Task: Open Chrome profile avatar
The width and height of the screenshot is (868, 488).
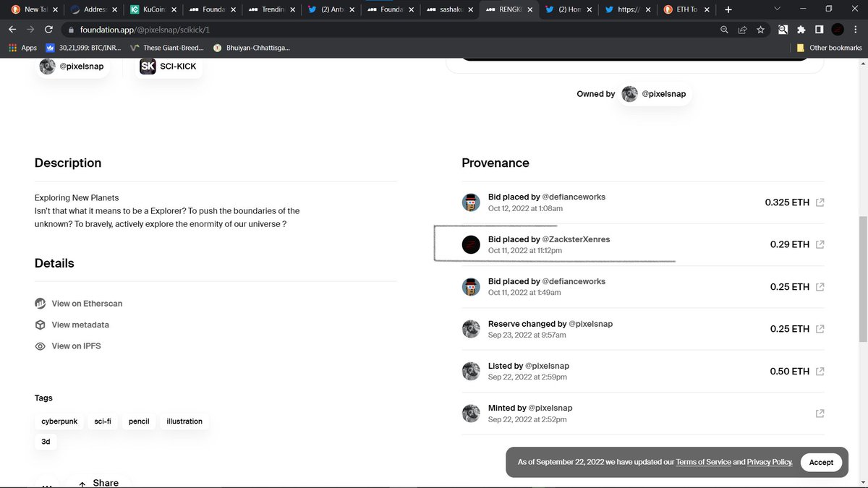Action: pyautogui.click(x=838, y=30)
